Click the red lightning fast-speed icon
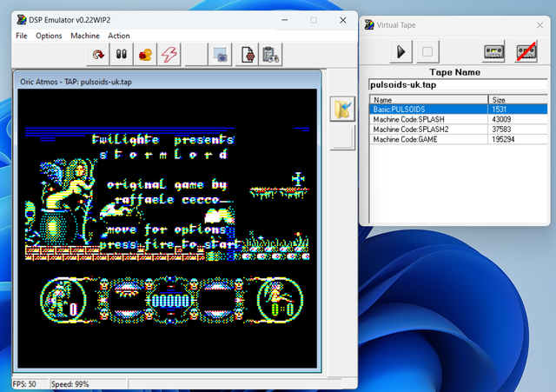 tap(169, 55)
